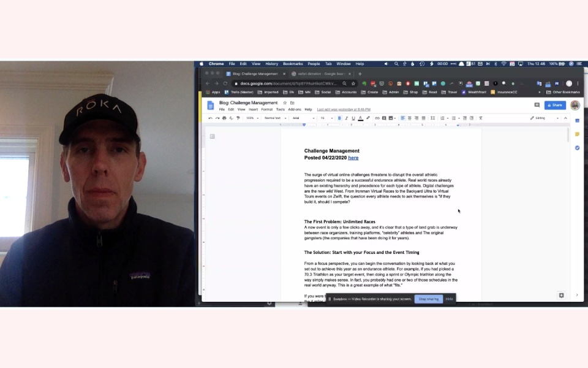The width and height of the screenshot is (588, 368).
Task: Open the Docs Tools menu
Action: click(280, 110)
